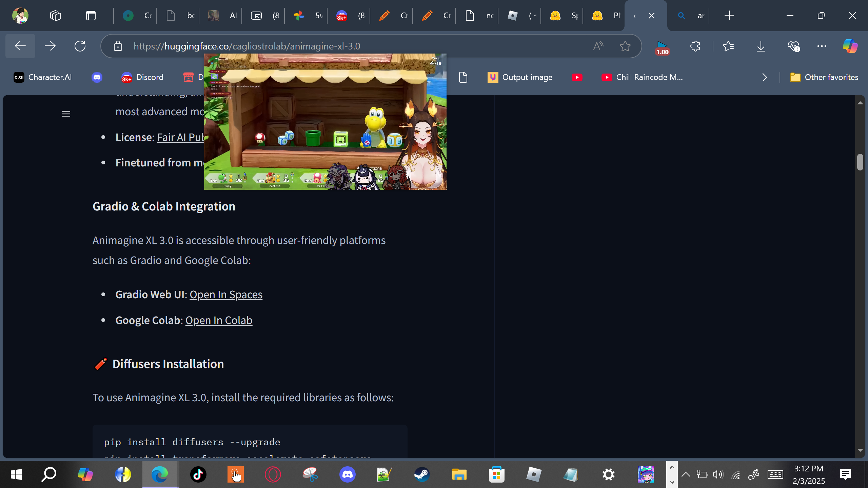
Task: Show hidden system tray icons
Action: (686, 474)
